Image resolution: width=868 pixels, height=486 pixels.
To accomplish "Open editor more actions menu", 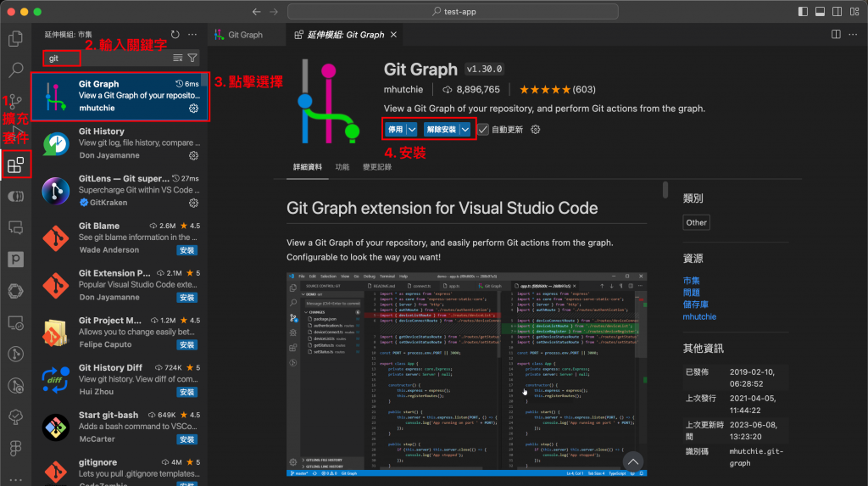I will [853, 35].
